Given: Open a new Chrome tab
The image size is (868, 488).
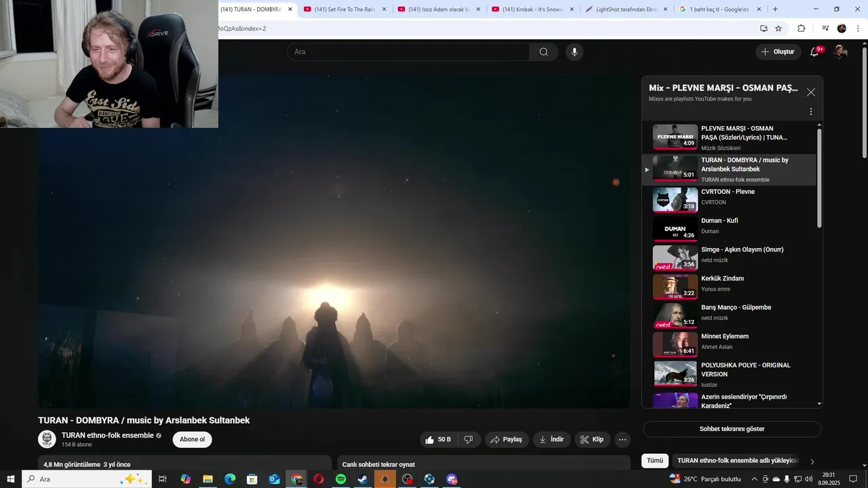Looking at the screenshot, I should 775,9.
